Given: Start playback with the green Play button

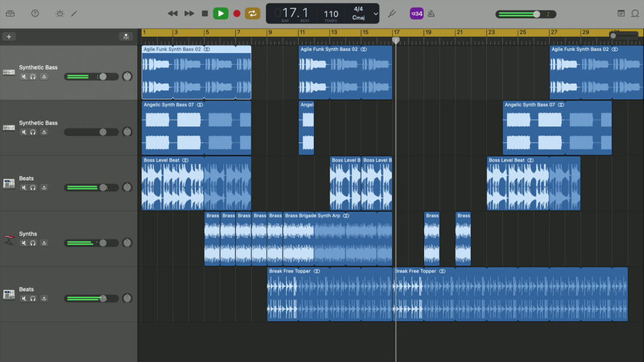Looking at the screenshot, I should point(221,14).
